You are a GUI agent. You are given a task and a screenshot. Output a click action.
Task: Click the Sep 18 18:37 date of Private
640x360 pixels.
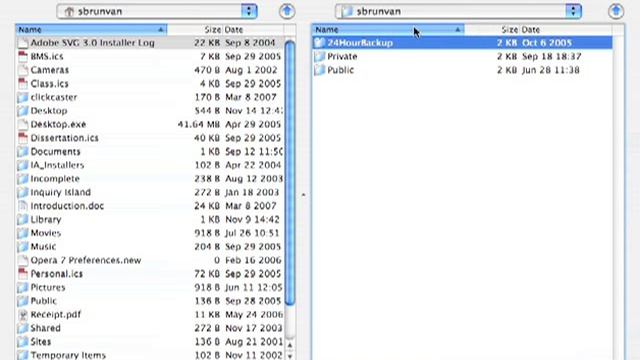[x=552, y=56]
